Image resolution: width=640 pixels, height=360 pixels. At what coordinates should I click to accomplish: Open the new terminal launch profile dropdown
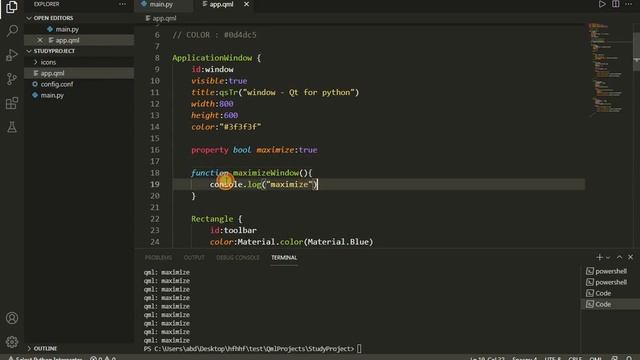608,258
